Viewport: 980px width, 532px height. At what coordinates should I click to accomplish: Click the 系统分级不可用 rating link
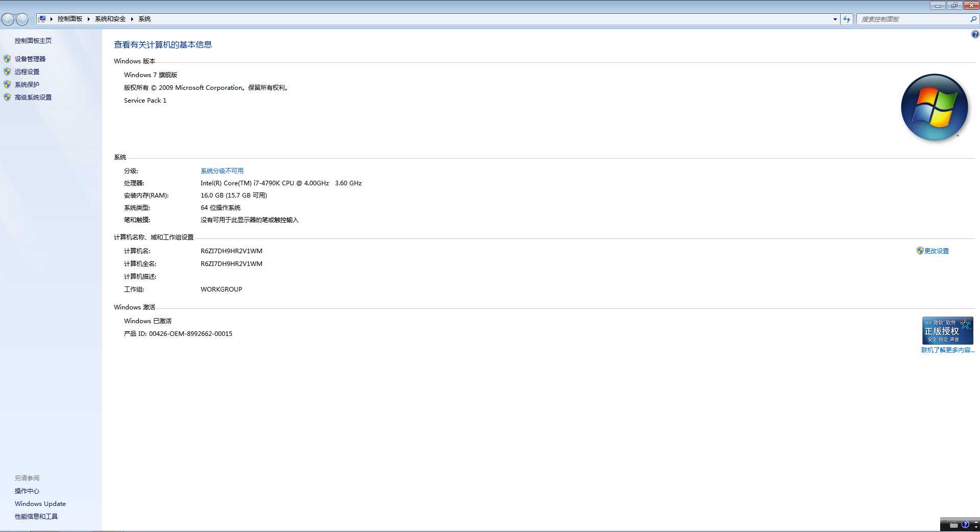click(222, 171)
